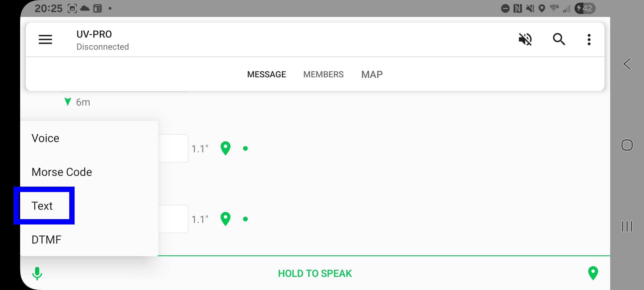Tap the microphone input mode icon

[37, 273]
